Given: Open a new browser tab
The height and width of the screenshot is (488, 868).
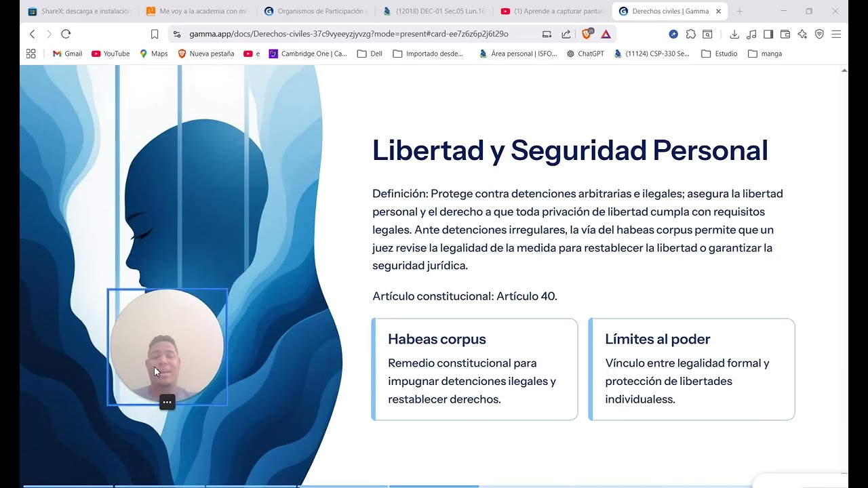Looking at the screenshot, I should click(x=740, y=12).
